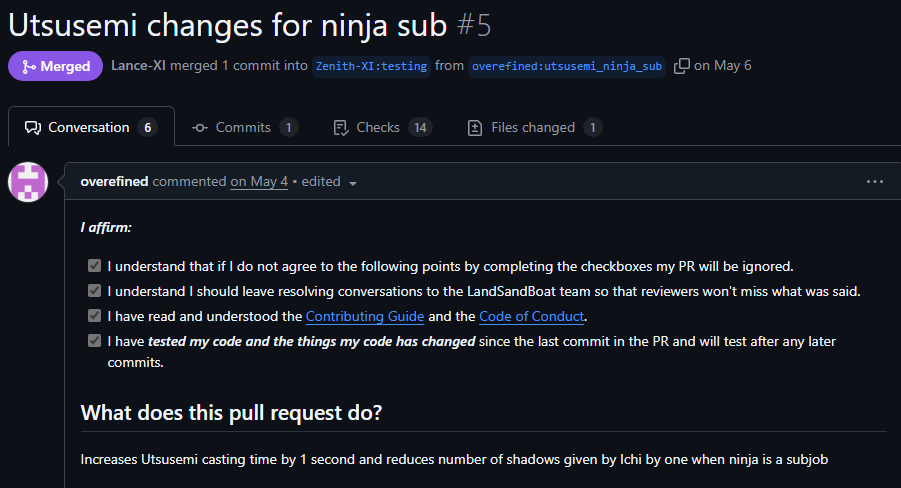Click the overefined:utsusemi_ninja_sub branch label

pos(567,66)
